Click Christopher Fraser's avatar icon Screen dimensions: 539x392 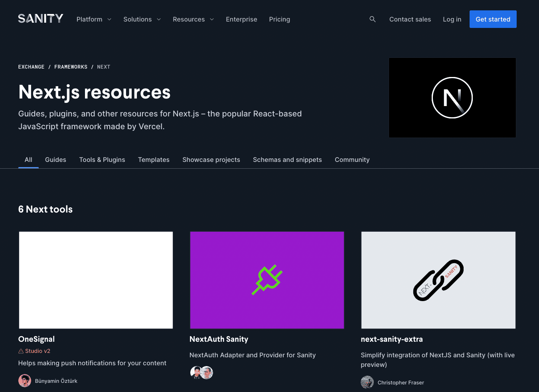pos(367,382)
